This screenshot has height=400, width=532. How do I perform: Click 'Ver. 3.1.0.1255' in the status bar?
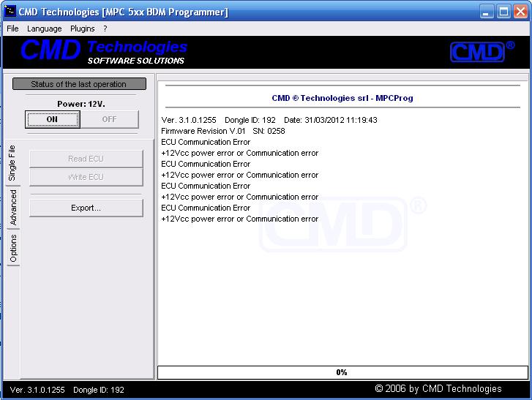37,390
